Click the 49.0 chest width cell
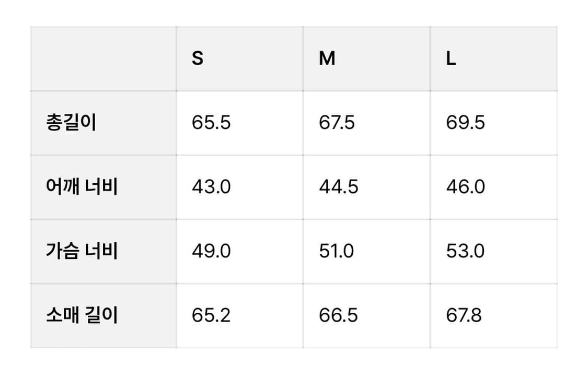Image resolution: width=588 pixels, height=366 pixels. tap(239, 251)
